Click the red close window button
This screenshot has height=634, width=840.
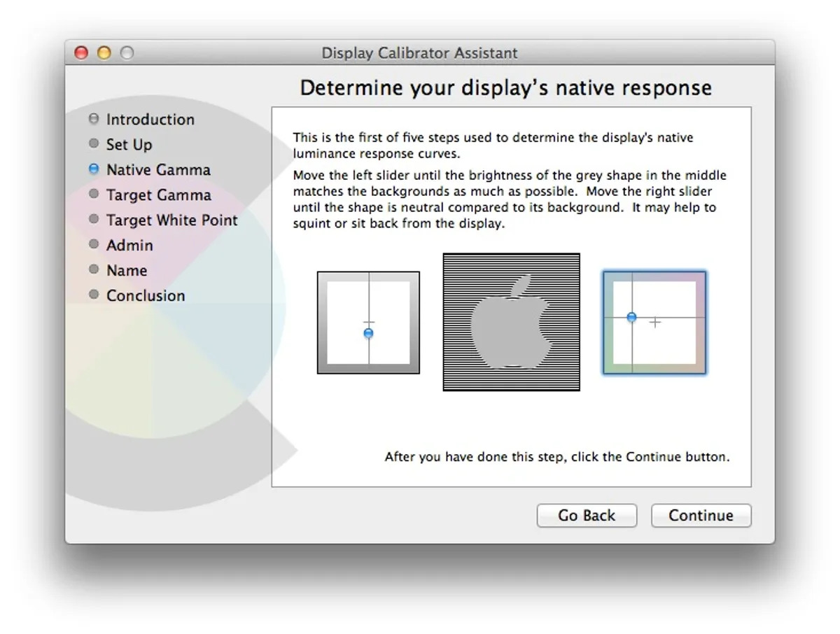tap(82, 53)
